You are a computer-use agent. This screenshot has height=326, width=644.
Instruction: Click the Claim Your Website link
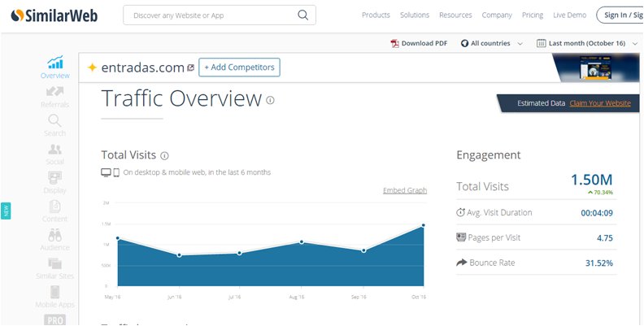point(600,103)
